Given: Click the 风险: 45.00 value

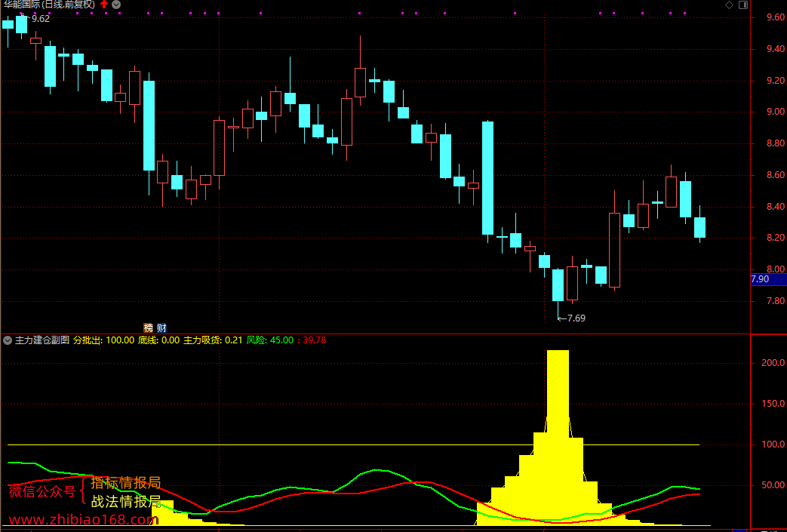Looking at the screenshot, I should click(270, 340).
